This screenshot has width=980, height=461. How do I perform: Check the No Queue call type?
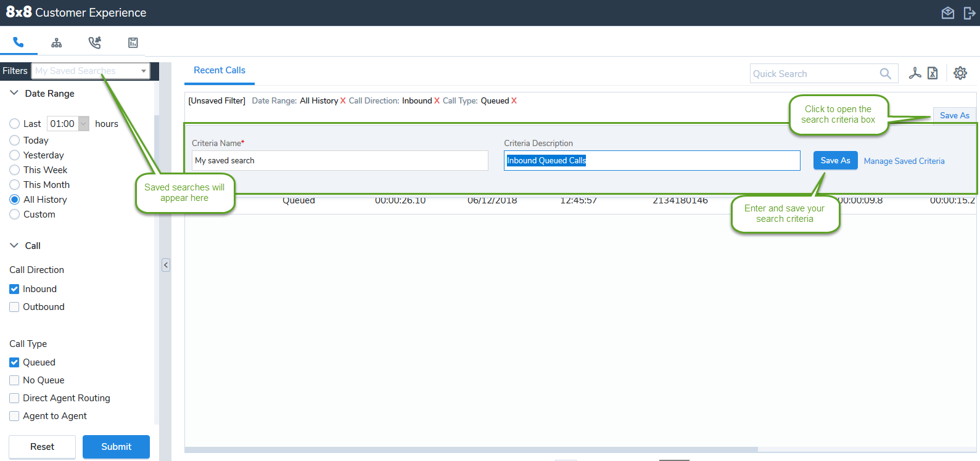(14, 380)
